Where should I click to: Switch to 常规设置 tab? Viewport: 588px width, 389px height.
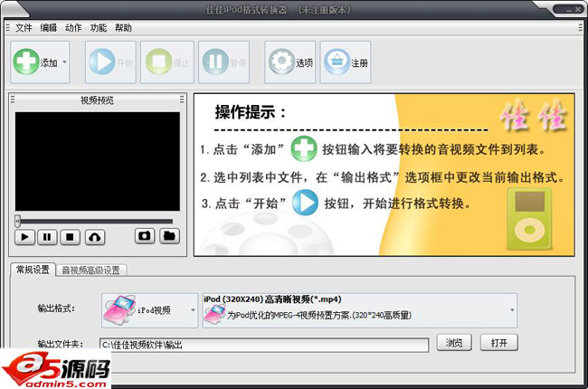tap(33, 270)
